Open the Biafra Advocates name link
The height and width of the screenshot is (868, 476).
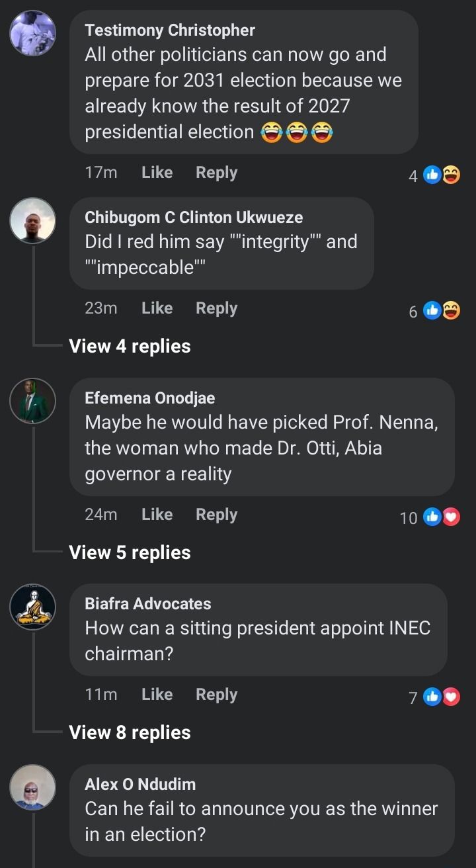148,603
